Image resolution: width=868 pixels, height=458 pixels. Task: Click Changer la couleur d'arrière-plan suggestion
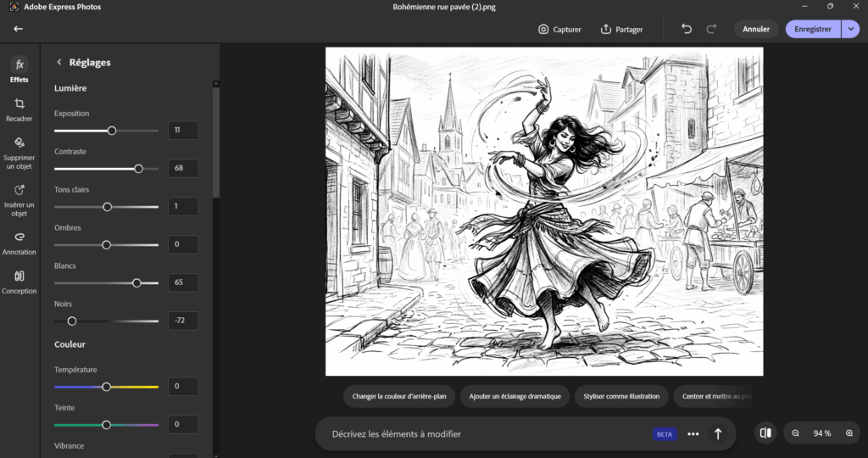(399, 397)
